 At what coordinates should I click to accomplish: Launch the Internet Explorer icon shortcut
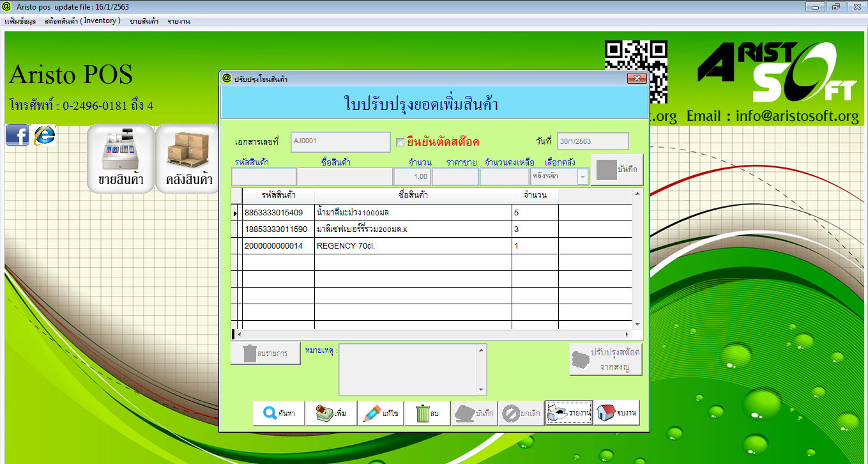pos(44,135)
